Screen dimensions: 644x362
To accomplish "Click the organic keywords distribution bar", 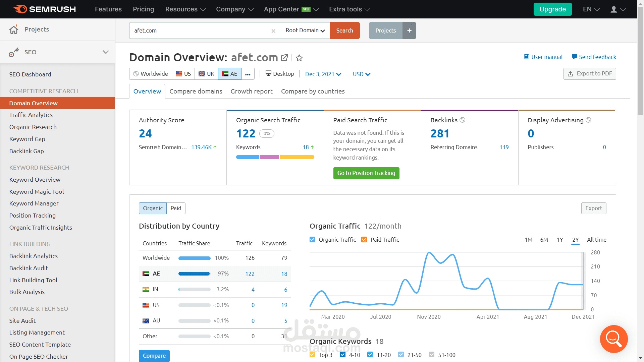I will click(x=275, y=157).
